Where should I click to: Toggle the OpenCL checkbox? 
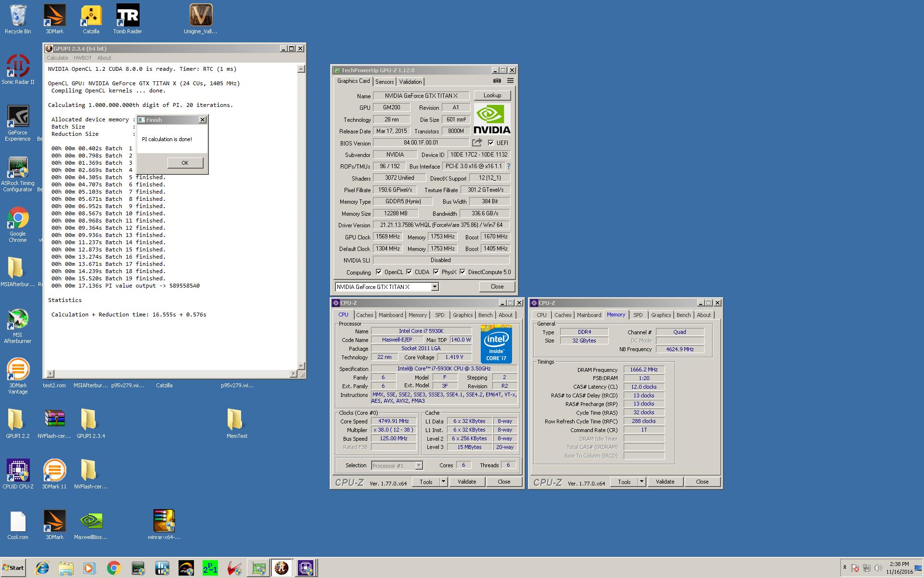pos(379,272)
